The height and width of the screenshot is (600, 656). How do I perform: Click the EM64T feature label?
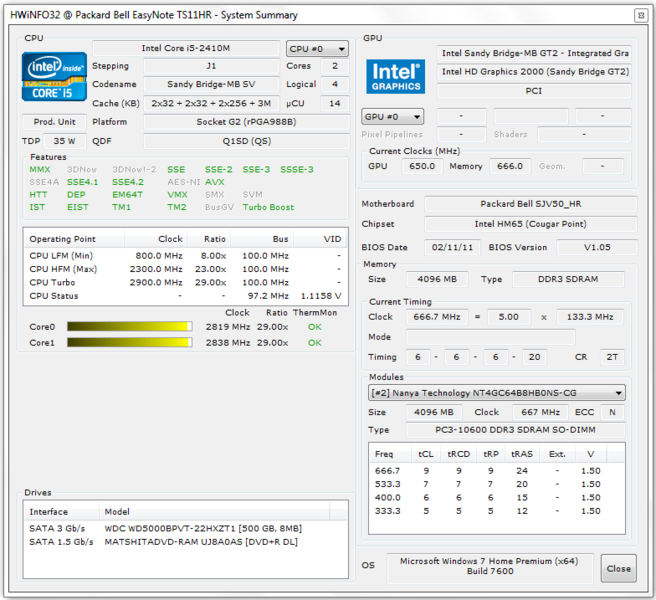[127, 195]
